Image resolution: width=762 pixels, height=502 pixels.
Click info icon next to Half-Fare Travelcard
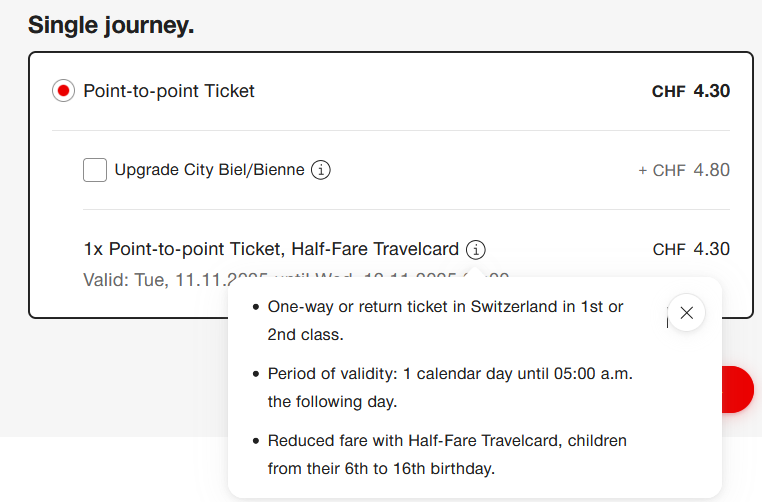(476, 249)
